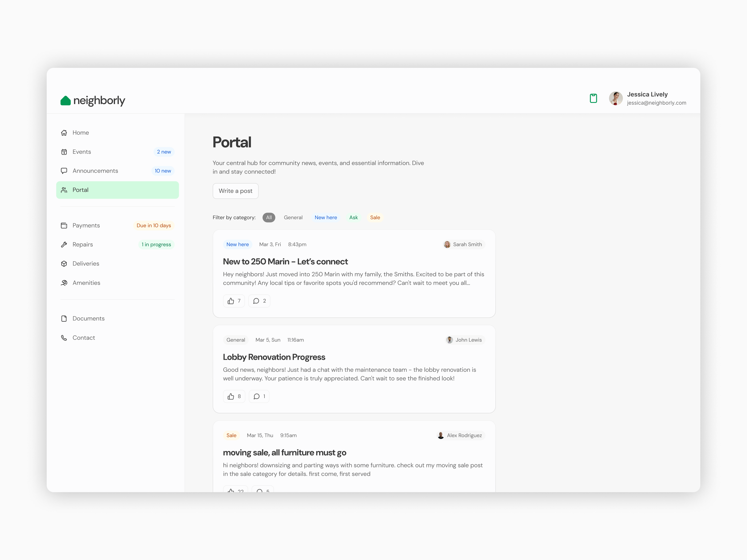Filter posts by Ask category
747x560 pixels.
click(353, 217)
